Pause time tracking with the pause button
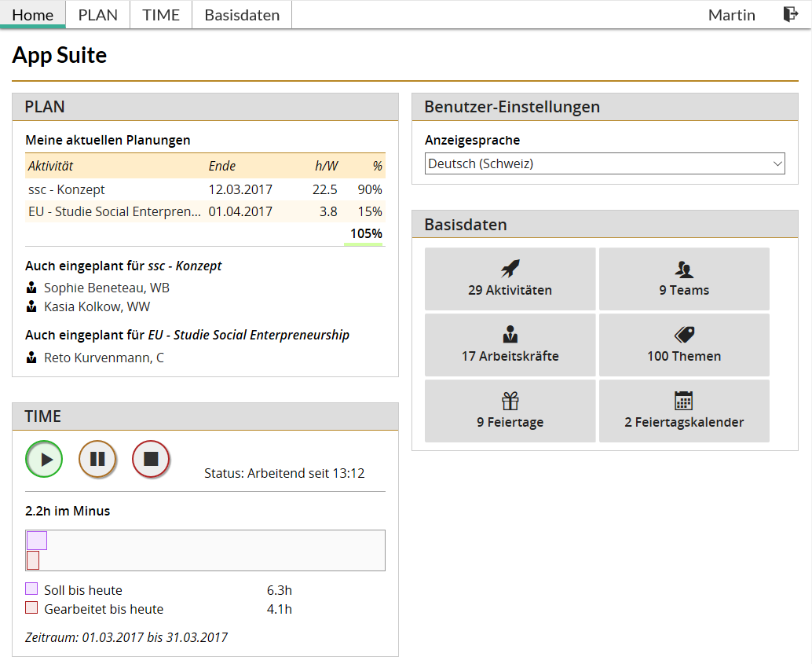 pyautogui.click(x=97, y=460)
